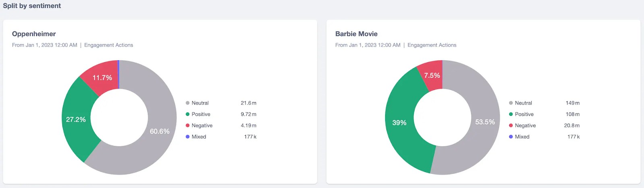Click Mixed label in Barbie Movie legend
Image resolution: width=644 pixels, height=188 pixels.
(x=522, y=137)
